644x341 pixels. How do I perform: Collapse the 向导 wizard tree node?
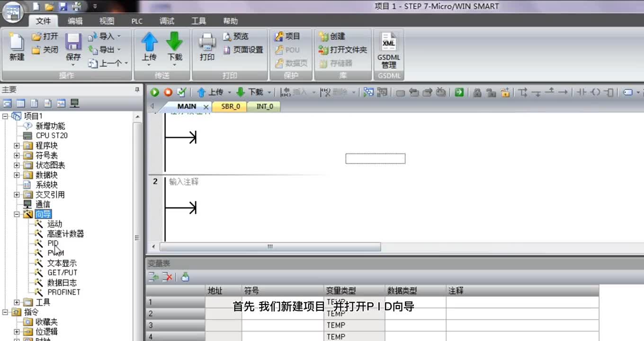coord(17,214)
